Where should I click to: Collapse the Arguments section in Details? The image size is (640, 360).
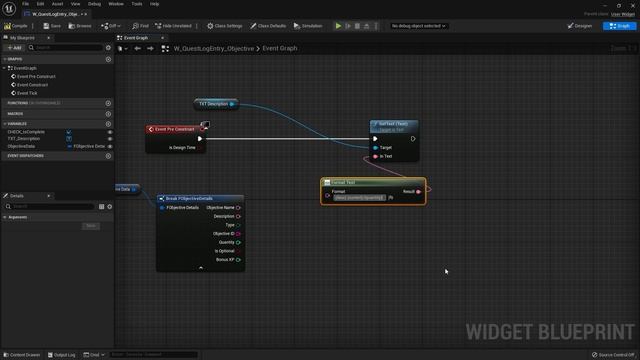coord(4,218)
